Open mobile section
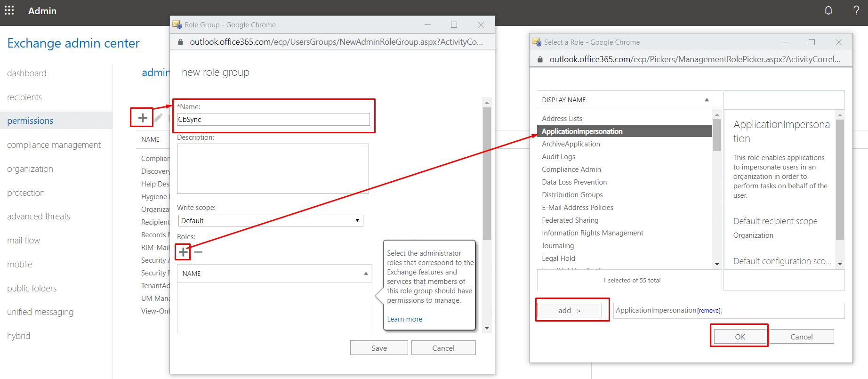 20,264
